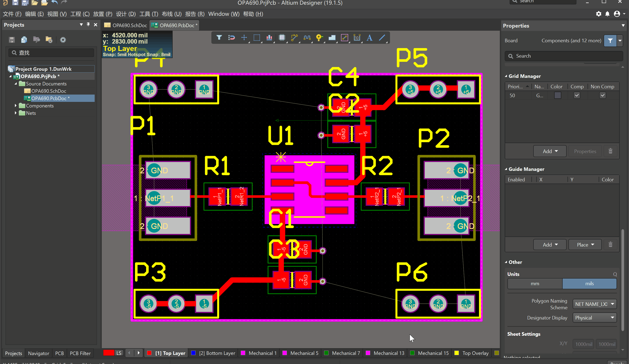
Task: Toggle the grid Comp checkbox
Action: 577,95
